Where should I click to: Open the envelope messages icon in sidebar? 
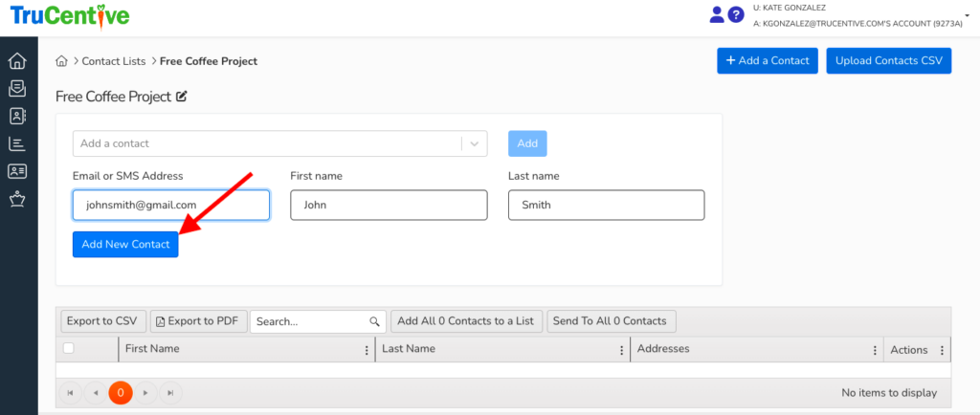tap(17, 89)
